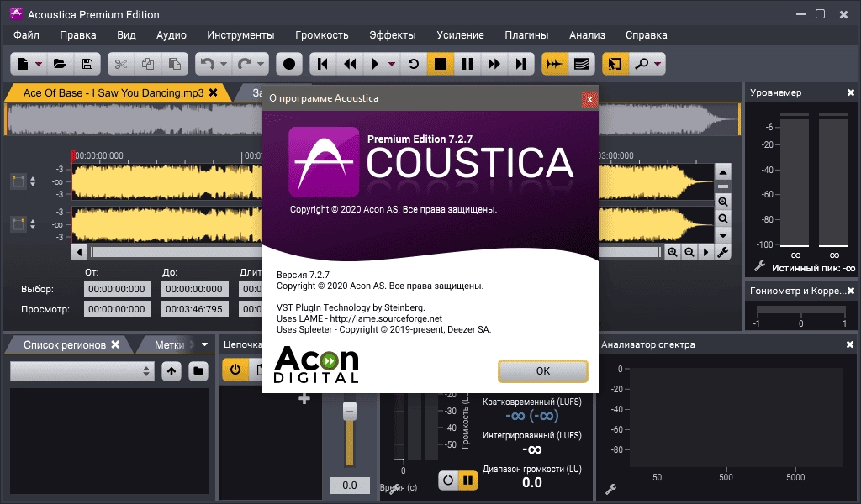Open level meter settings wrench icon

point(760,266)
